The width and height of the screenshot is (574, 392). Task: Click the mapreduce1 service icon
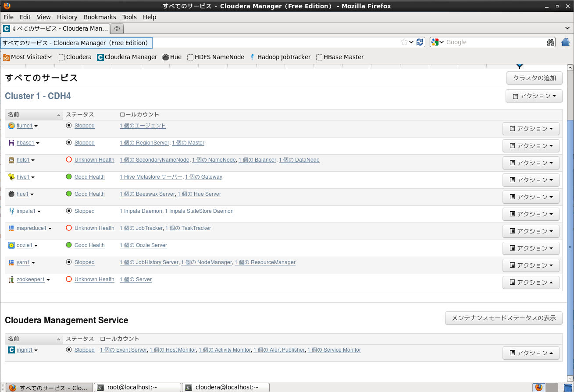click(x=11, y=228)
